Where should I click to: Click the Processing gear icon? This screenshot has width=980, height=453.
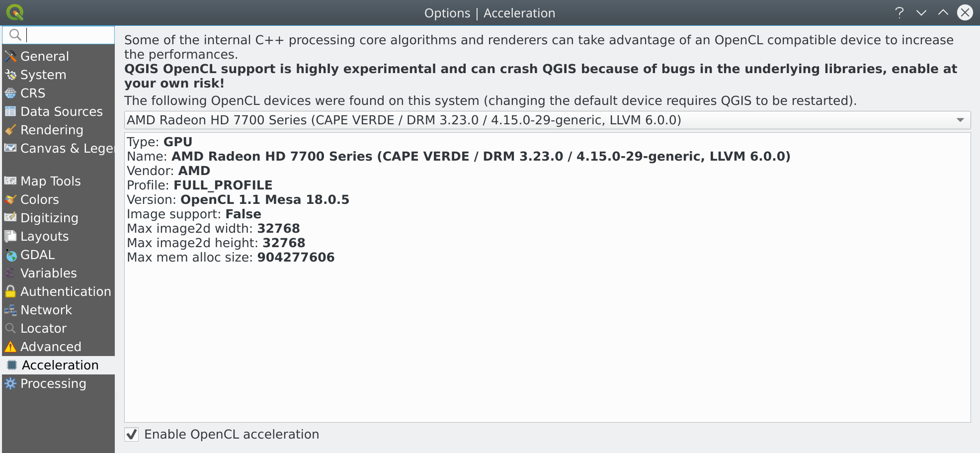pos(10,383)
